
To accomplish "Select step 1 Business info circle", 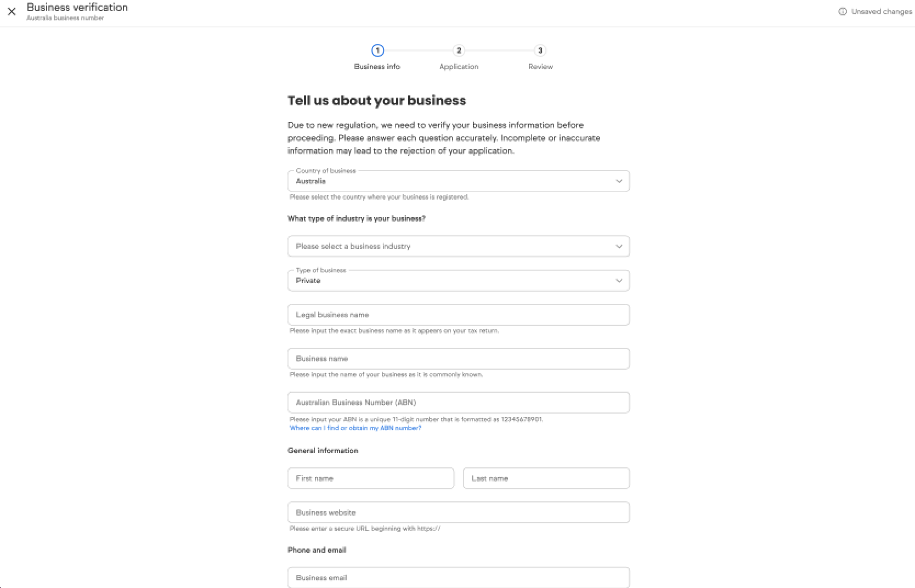I will 377,50.
